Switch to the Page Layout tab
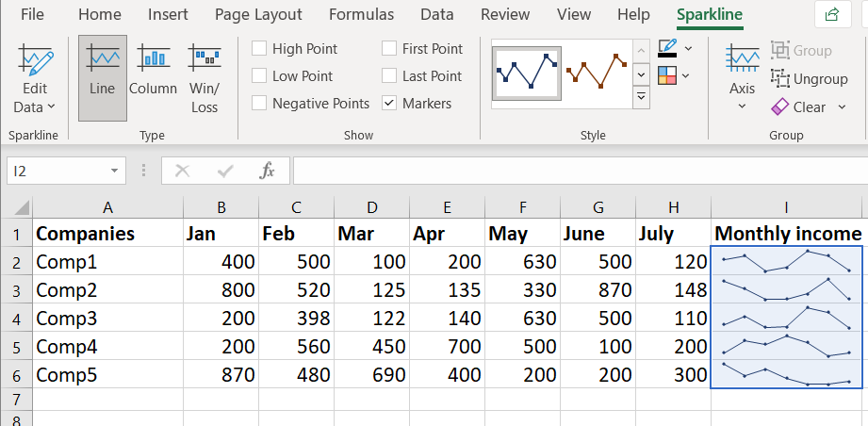The height and width of the screenshot is (426, 868). click(x=258, y=14)
